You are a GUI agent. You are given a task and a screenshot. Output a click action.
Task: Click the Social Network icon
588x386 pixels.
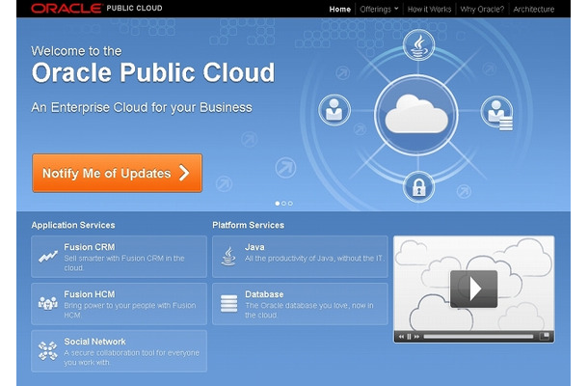tap(48, 350)
